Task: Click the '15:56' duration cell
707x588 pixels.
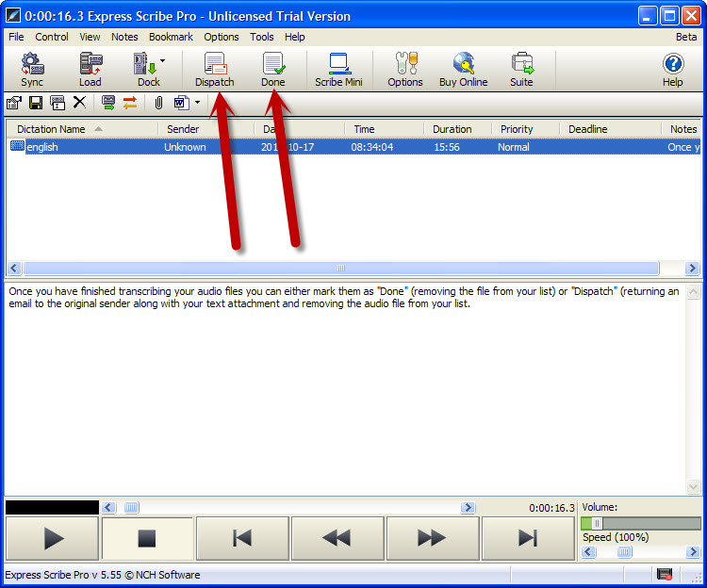Action: [x=447, y=147]
